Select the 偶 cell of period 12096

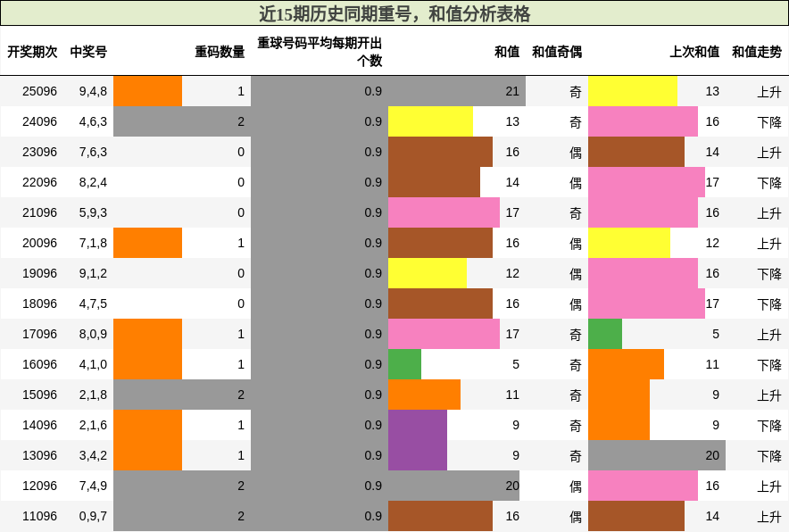coord(574,486)
